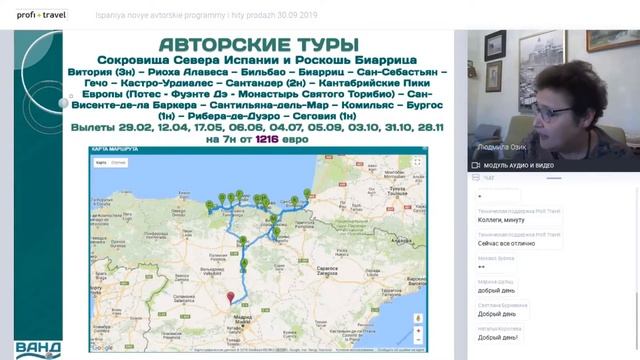Click the red destination pin near Madrid

point(231,297)
